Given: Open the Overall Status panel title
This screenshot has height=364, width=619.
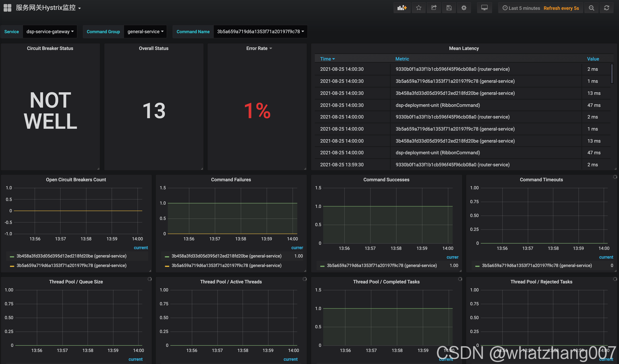Looking at the screenshot, I should [x=154, y=48].
